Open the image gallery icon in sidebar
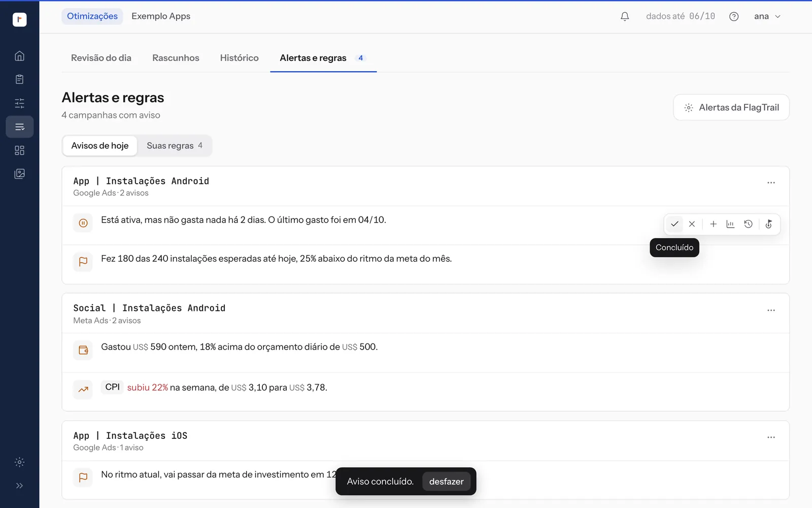 [19, 174]
